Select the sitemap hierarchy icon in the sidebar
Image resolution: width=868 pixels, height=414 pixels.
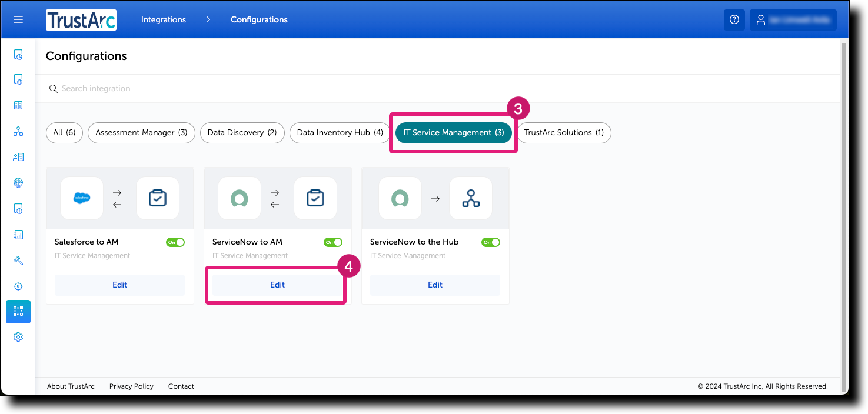tap(18, 132)
